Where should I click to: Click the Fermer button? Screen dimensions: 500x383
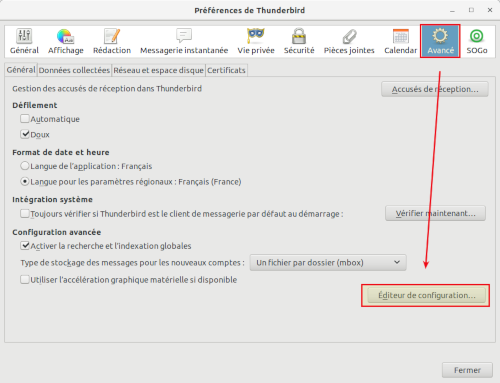pos(467,370)
